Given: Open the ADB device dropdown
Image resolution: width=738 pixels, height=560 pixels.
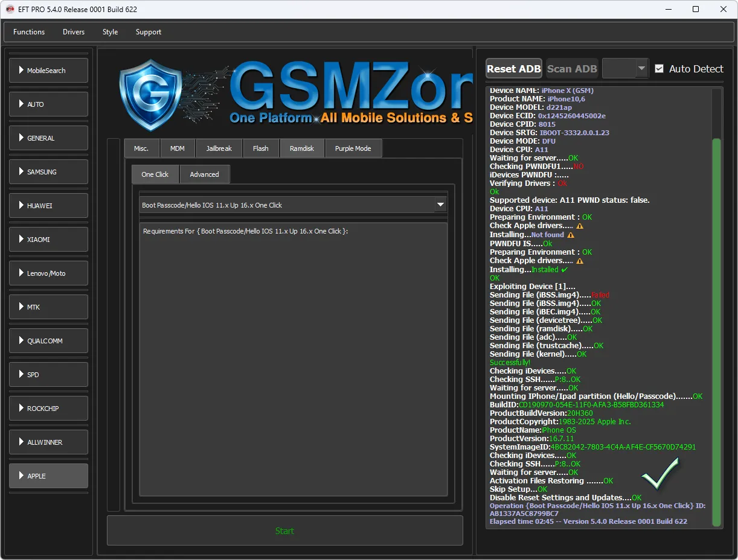Looking at the screenshot, I should [625, 69].
